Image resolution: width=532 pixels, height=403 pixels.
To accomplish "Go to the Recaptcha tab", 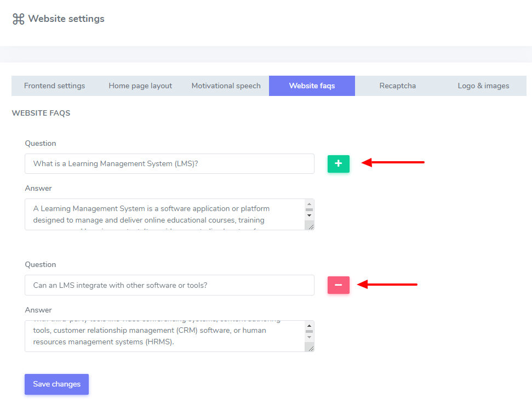I will click(397, 86).
